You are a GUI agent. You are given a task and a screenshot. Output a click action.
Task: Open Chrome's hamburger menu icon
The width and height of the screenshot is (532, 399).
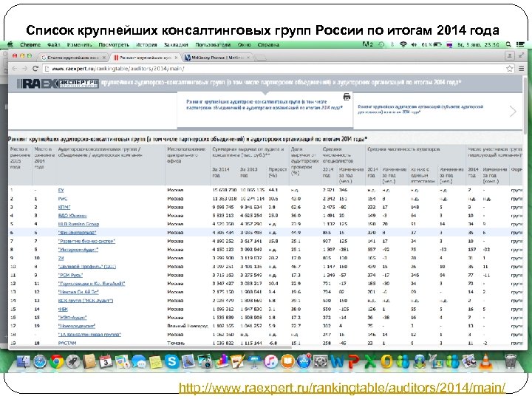(x=522, y=69)
